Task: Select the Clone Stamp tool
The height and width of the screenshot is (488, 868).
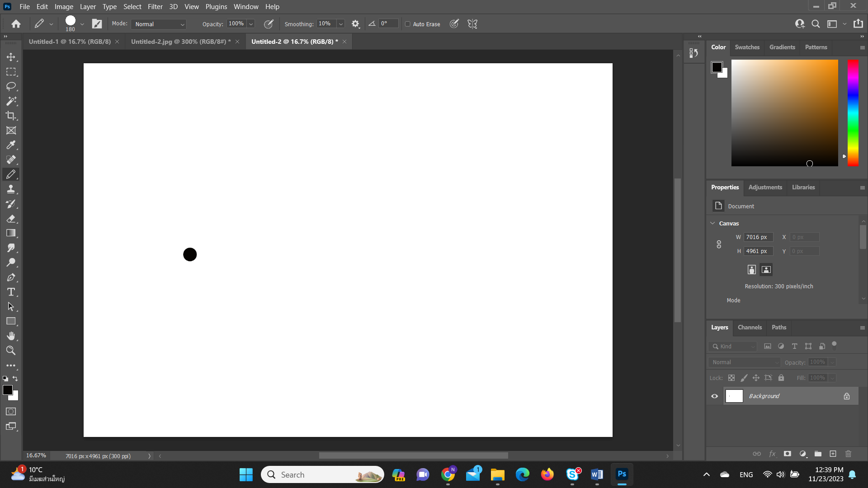Action: [x=11, y=189]
